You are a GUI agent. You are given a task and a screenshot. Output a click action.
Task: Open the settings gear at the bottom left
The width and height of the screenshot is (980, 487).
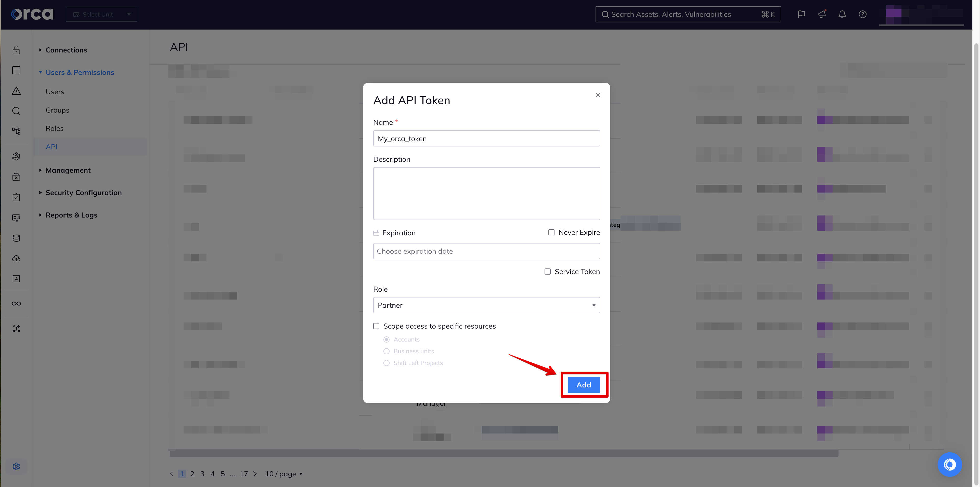coord(16,466)
